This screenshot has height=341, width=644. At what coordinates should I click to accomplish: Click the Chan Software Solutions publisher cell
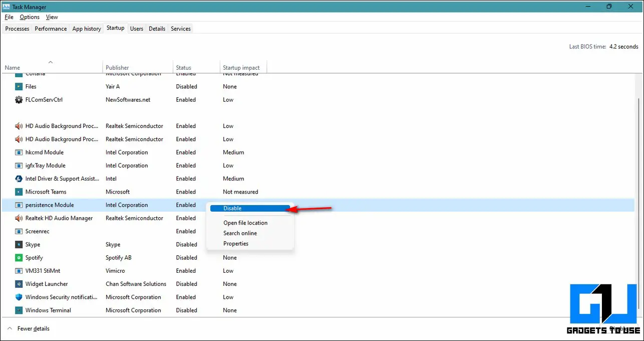(136, 284)
